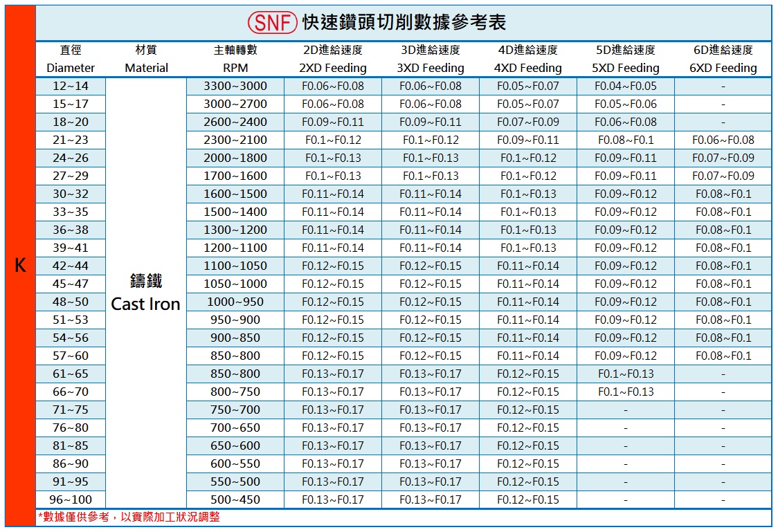Click 2XD feeding F0.13~F0.17 in row 81~85
The height and width of the screenshot is (532, 778).
pos(333,446)
